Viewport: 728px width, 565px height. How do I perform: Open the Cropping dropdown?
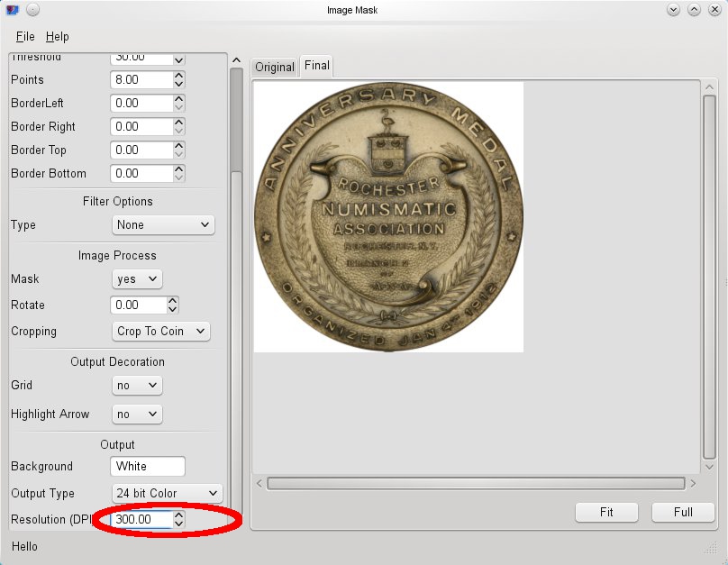(160, 332)
